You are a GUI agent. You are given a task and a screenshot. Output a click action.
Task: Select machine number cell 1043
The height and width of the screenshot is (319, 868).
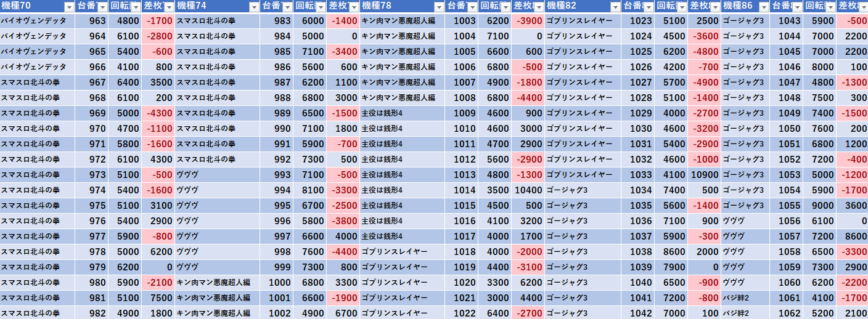coord(787,21)
